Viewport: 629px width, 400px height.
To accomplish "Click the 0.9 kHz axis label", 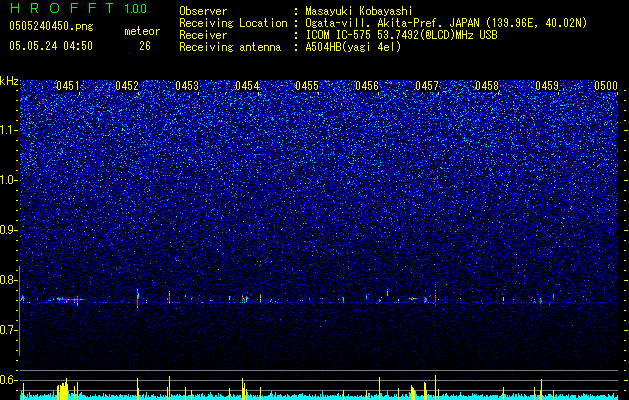I will pyautogui.click(x=8, y=230).
